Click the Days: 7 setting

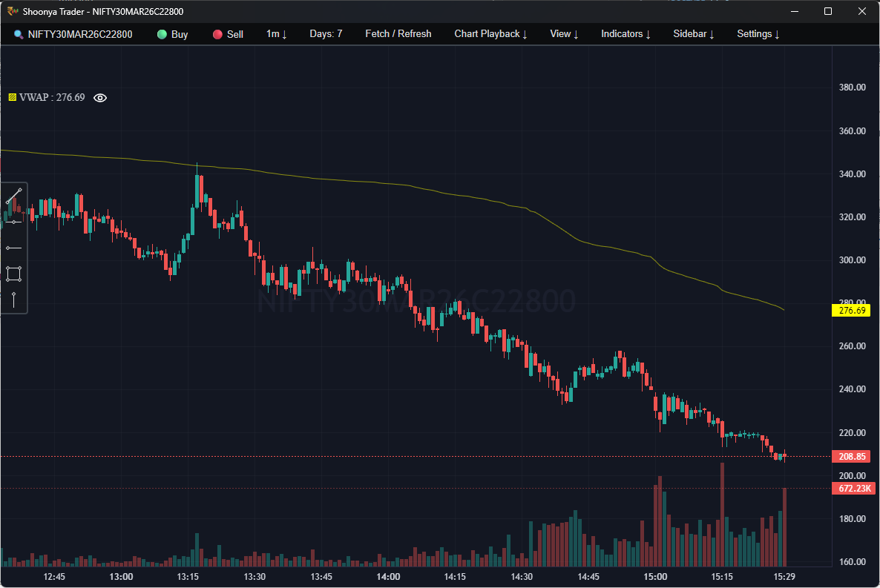326,33
